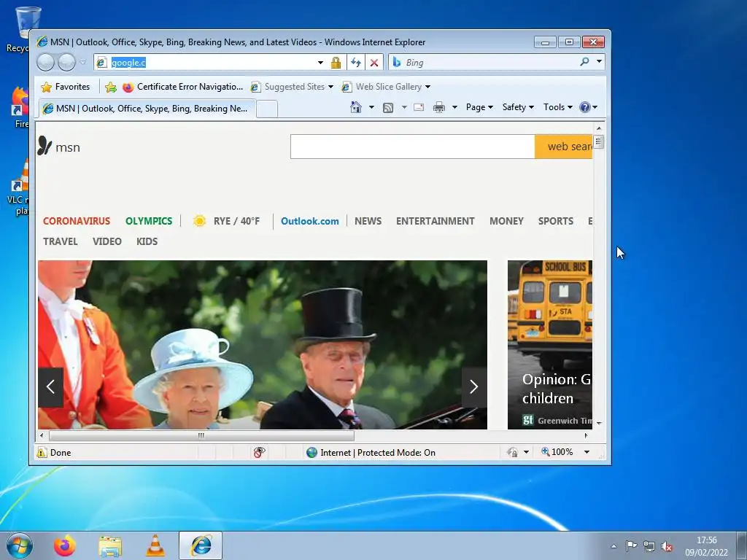Show next slide with right arrow
This screenshot has height=560, width=747.
pyautogui.click(x=474, y=387)
